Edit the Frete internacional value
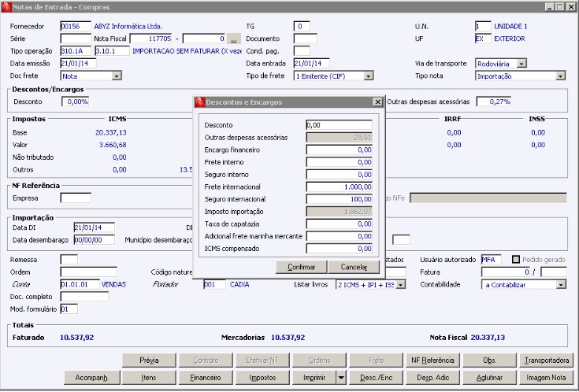579x392 pixels. 339,187
